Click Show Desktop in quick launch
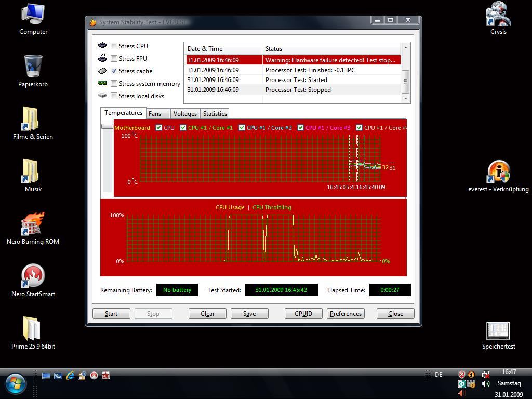The height and width of the screenshot is (399, 532). [46, 376]
